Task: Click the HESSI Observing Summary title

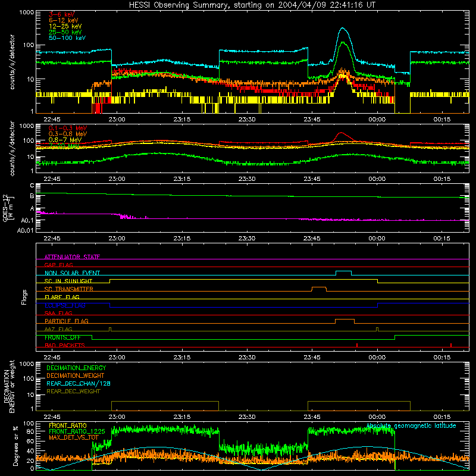Action: (252, 5)
